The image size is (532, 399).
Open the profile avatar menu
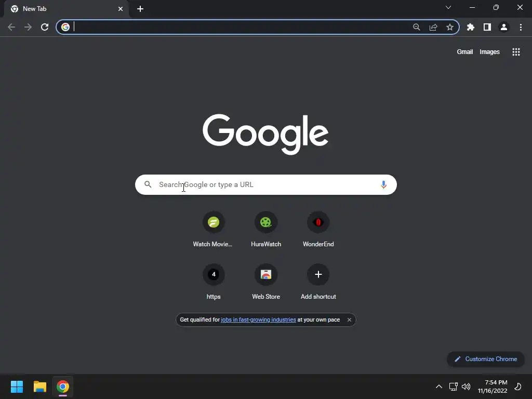coord(504,27)
